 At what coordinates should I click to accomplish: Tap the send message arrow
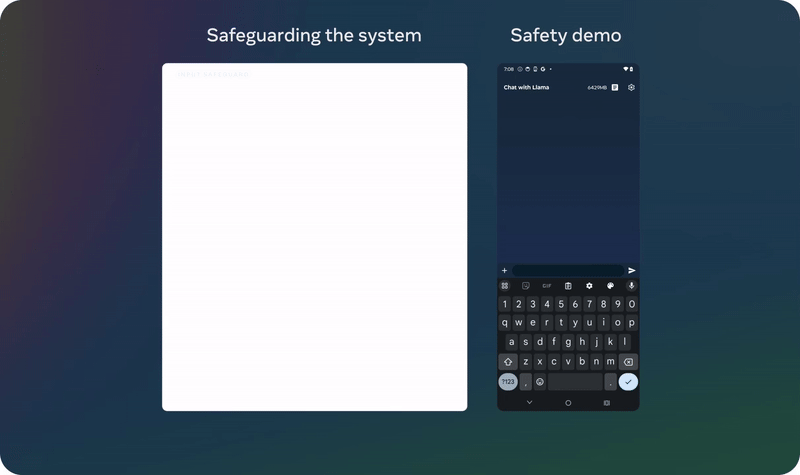pos(632,271)
